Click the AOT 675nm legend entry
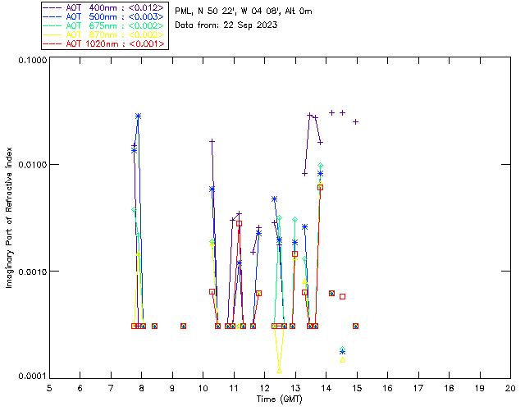 (104, 25)
